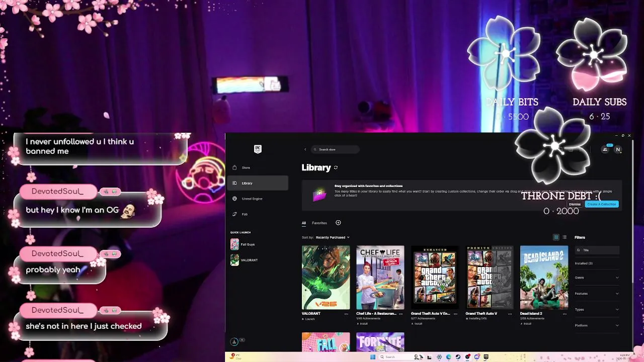Open Unreal Engine in sidebar
This screenshot has width=644, height=362.
(258, 199)
